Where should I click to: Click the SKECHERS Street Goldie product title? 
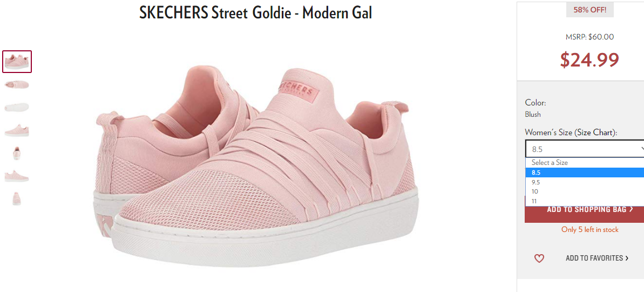point(255,13)
